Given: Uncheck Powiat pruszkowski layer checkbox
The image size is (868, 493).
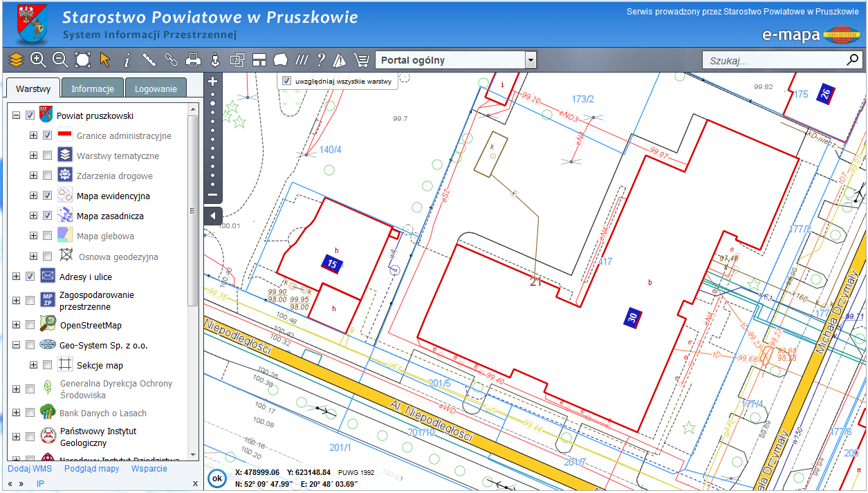Looking at the screenshot, I should pyautogui.click(x=30, y=115).
